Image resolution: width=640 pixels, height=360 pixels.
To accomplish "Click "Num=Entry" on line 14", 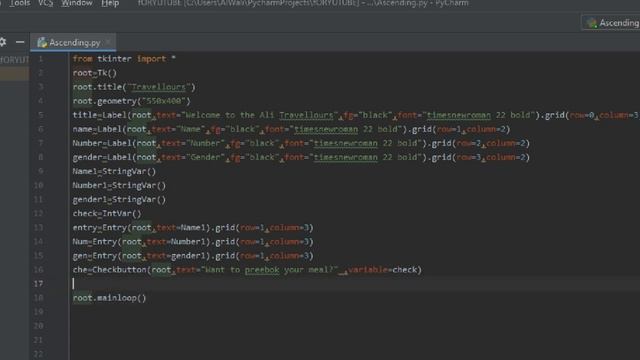I will pos(95,242).
